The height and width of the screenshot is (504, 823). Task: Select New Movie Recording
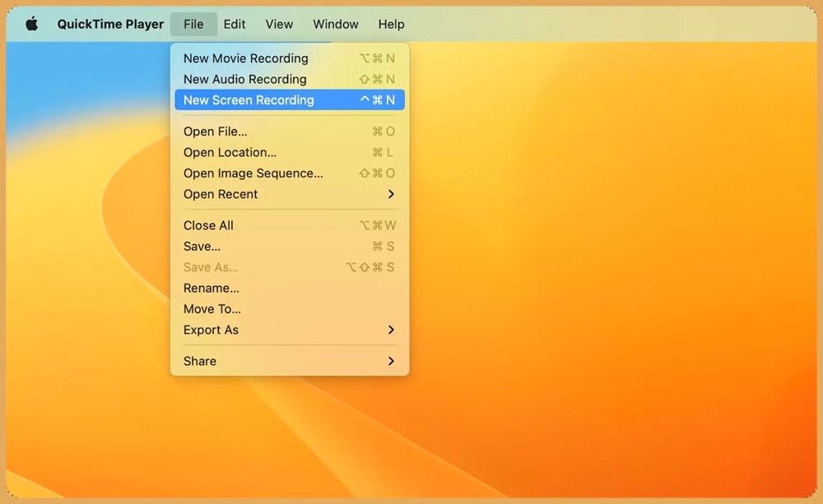[x=246, y=58]
